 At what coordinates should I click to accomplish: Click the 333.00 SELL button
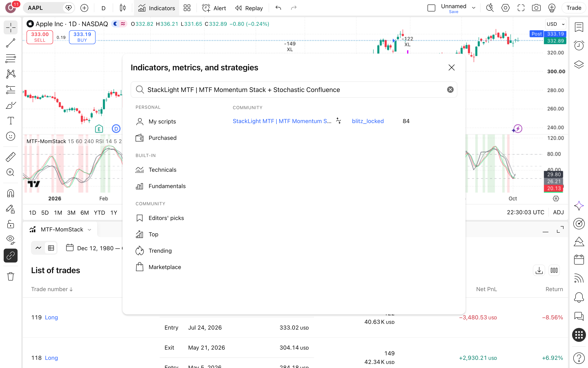tap(40, 37)
